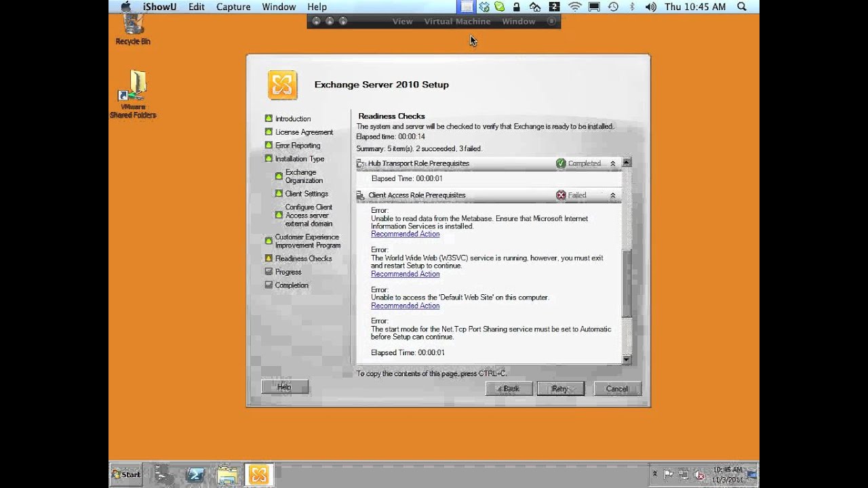Screen dimensions: 868x488
Task: Open the View menu in the VM toolbar
Action: point(402,22)
